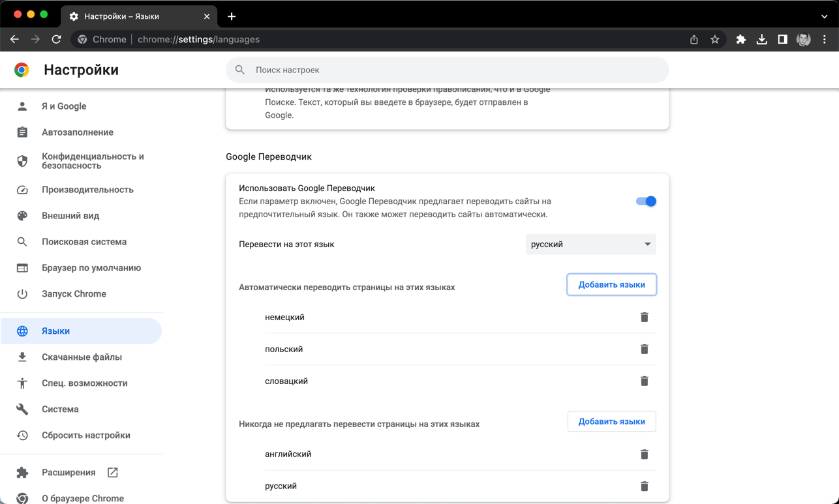Go to Внешний вид settings
Screen dimensions: 839x504
tap(70, 216)
